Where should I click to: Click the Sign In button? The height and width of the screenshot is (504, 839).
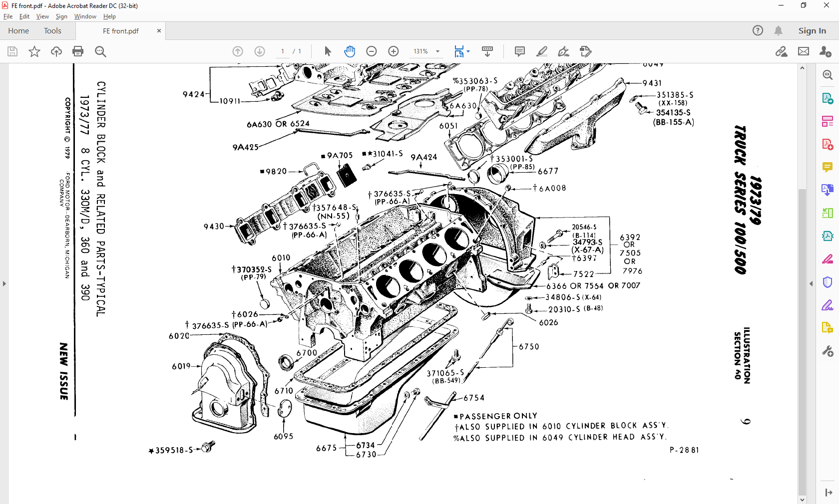(812, 30)
